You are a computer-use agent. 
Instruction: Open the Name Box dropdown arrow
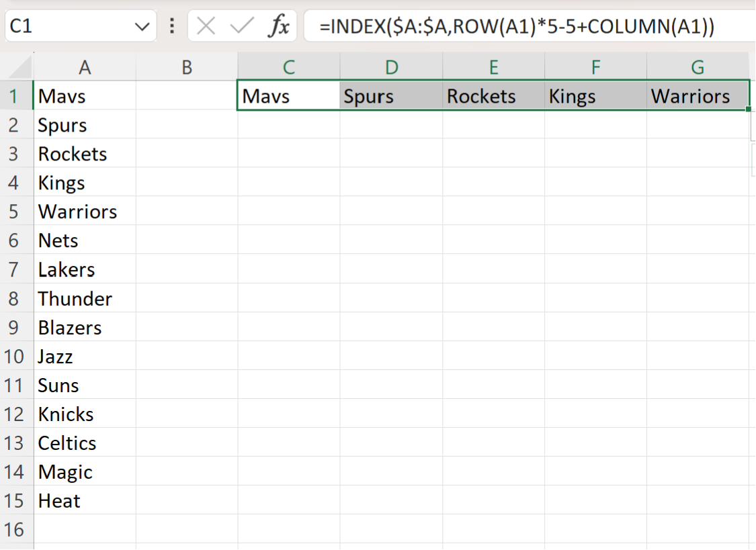(142, 26)
